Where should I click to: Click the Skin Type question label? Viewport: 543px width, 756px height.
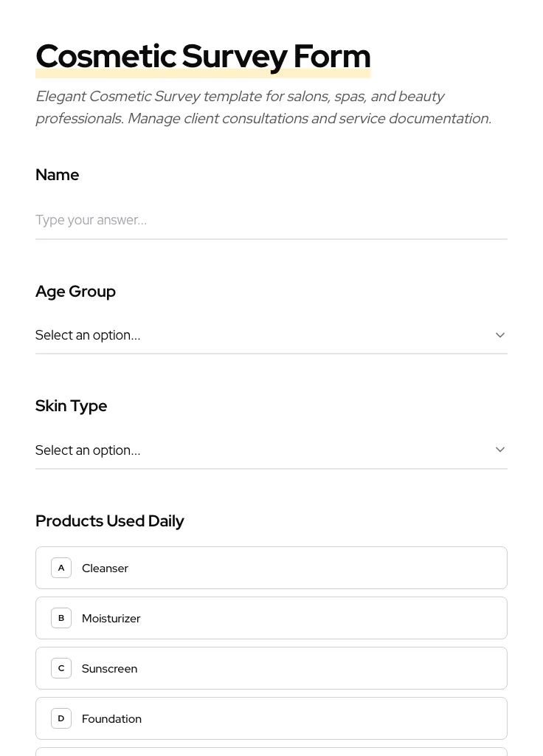point(72,406)
